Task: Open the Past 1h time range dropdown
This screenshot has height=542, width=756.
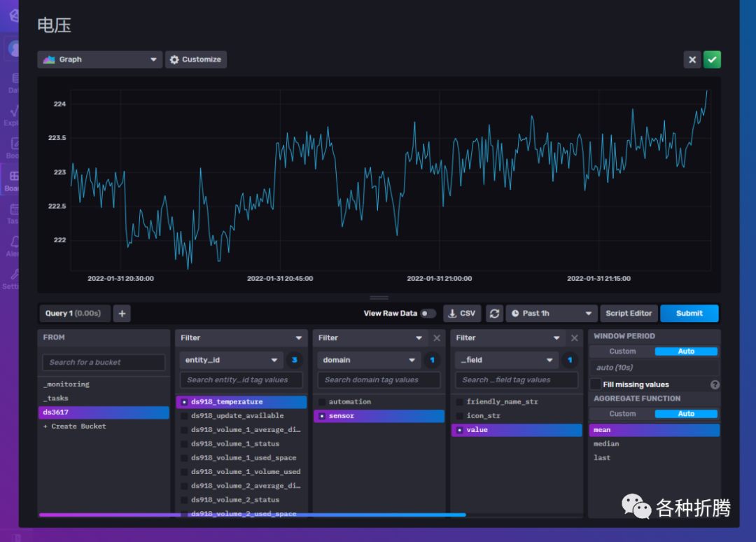Action: coord(552,314)
